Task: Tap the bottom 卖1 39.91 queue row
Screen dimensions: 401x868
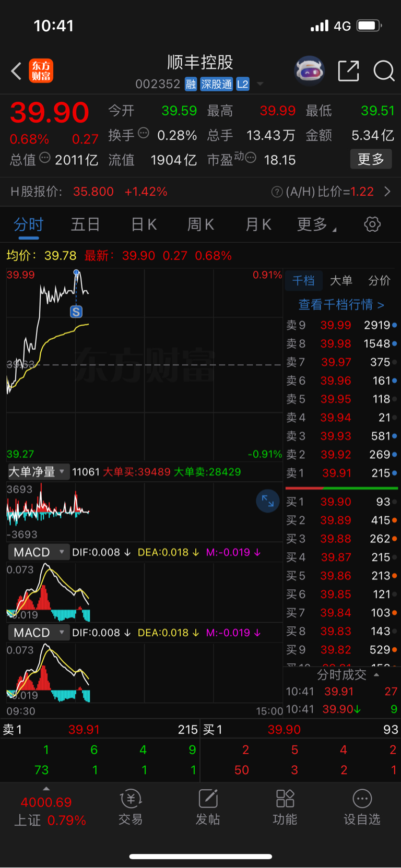Action: [100, 730]
